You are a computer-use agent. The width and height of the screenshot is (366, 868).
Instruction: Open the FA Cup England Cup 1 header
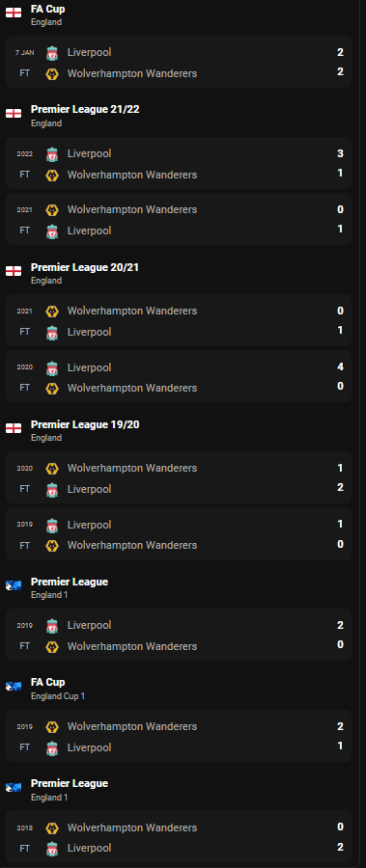coord(58,689)
